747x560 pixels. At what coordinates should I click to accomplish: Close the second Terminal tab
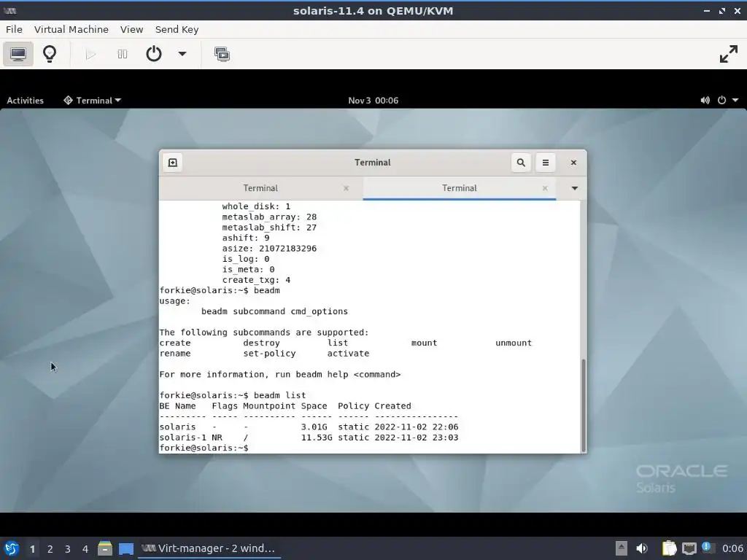tap(545, 189)
